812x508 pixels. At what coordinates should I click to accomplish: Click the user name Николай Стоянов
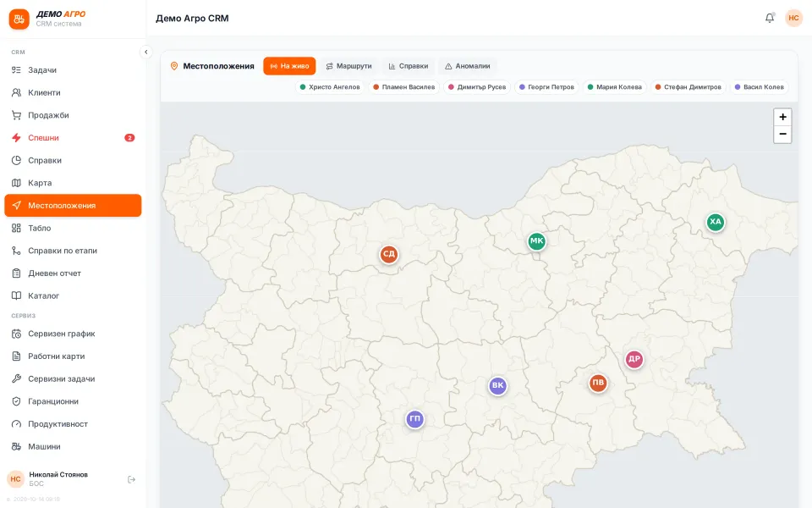58,474
